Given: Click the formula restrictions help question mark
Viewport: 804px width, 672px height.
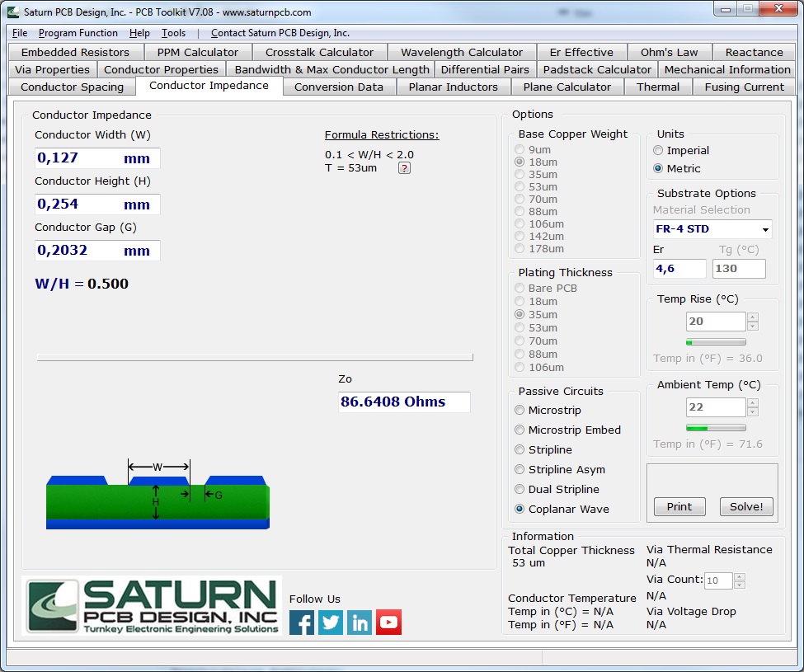Looking at the screenshot, I should (x=404, y=168).
